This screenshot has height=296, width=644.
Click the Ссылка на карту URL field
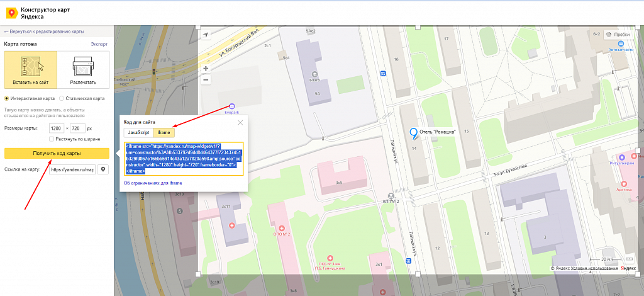[72, 169]
